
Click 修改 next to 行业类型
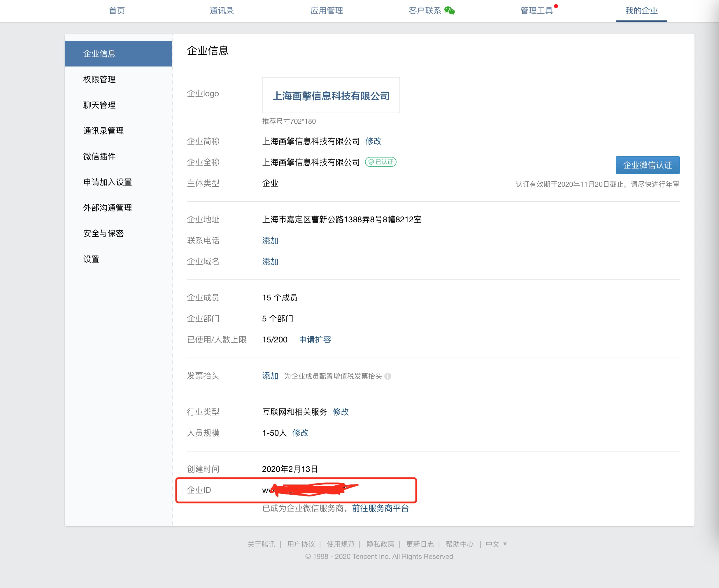coord(341,412)
